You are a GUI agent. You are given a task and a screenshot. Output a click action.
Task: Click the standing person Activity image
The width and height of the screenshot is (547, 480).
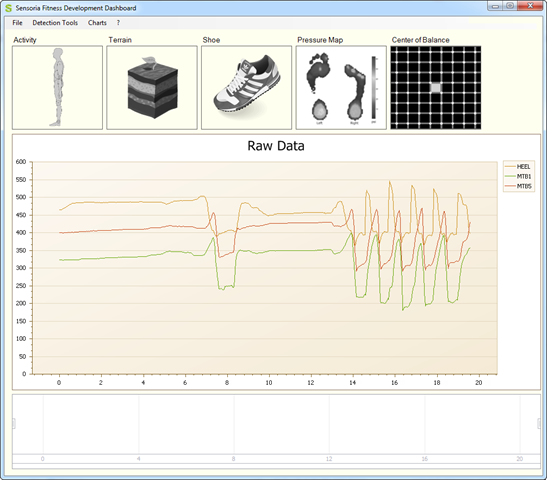pos(58,87)
